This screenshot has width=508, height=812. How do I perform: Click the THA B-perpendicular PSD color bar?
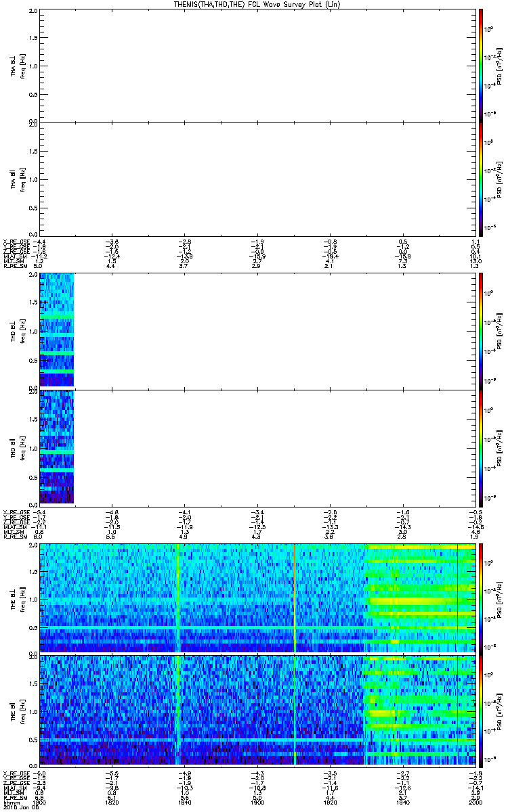coord(481,64)
